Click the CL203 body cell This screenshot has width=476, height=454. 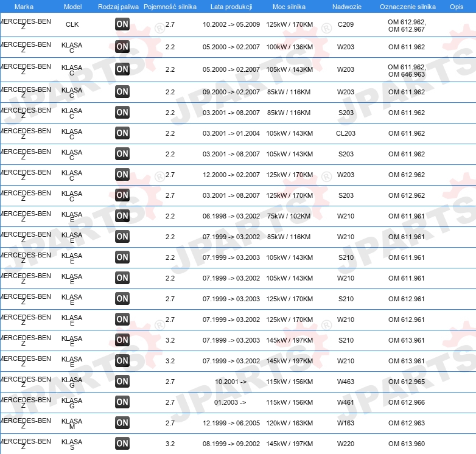coord(346,133)
